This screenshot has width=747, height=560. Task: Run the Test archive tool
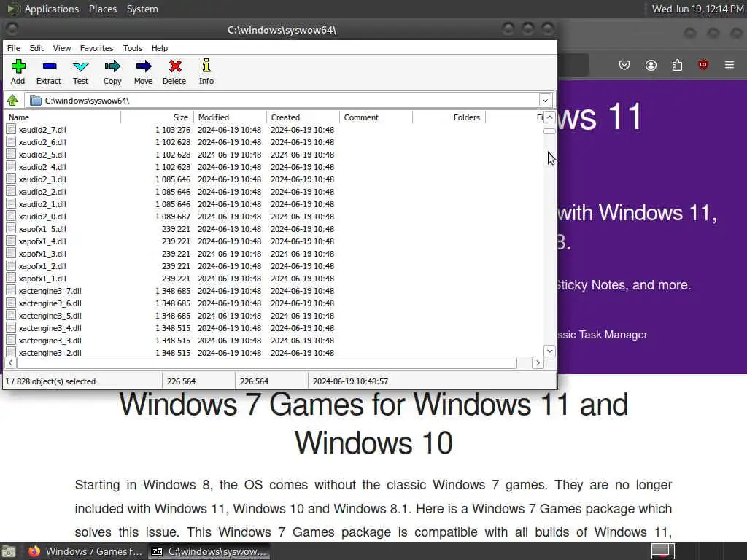tap(80, 66)
